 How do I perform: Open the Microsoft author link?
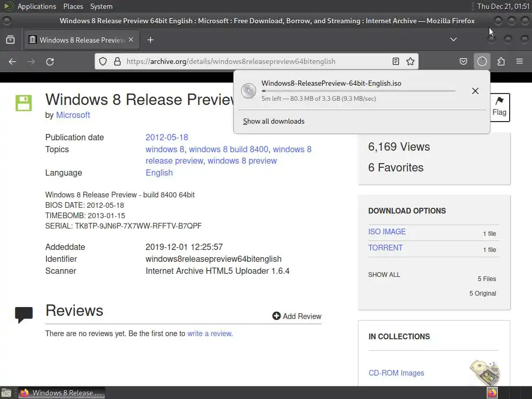click(x=73, y=115)
